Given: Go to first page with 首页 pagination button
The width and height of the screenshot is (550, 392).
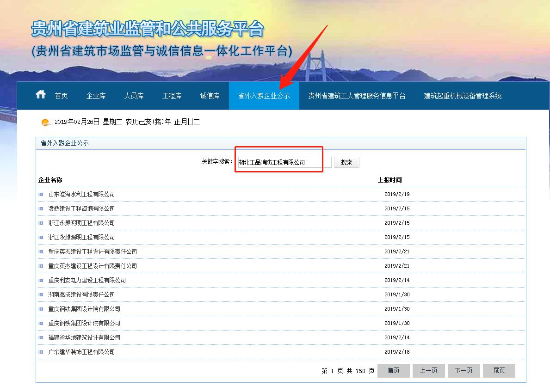Looking at the screenshot, I should click(394, 371).
